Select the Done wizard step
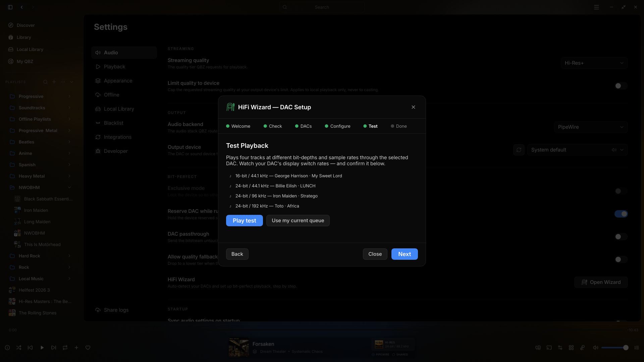644x362 pixels. (399, 126)
